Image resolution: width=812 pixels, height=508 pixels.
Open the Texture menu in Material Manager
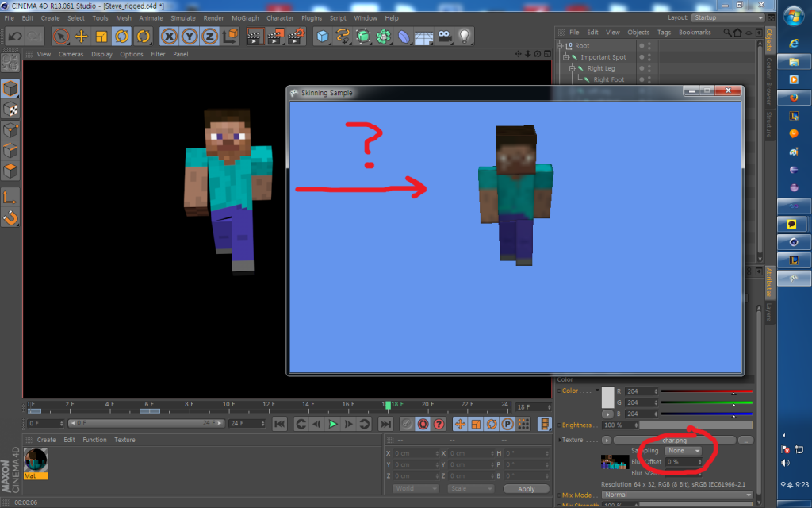click(124, 440)
